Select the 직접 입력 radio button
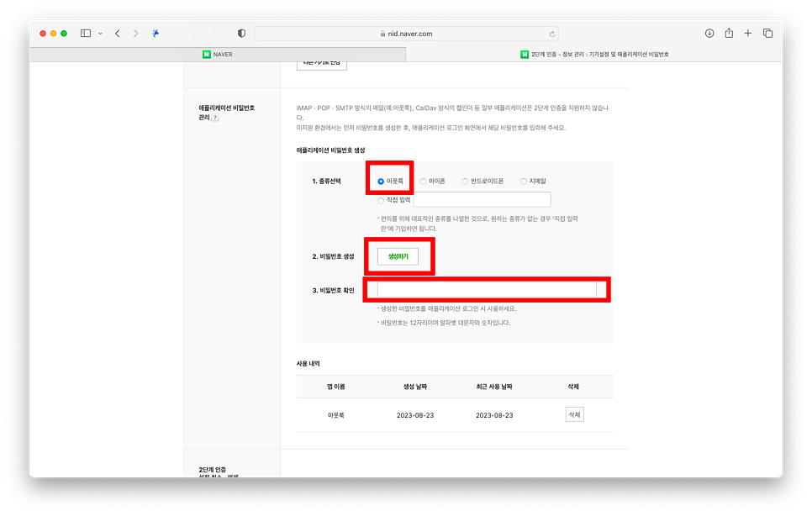 point(381,200)
